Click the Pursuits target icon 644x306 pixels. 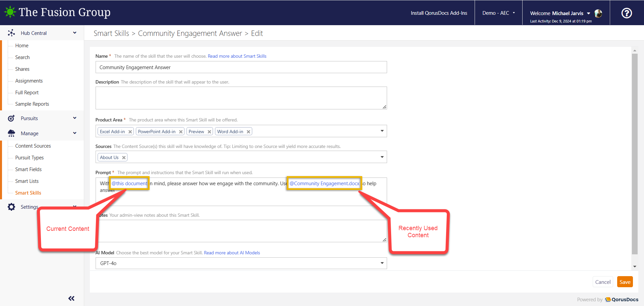click(11, 118)
